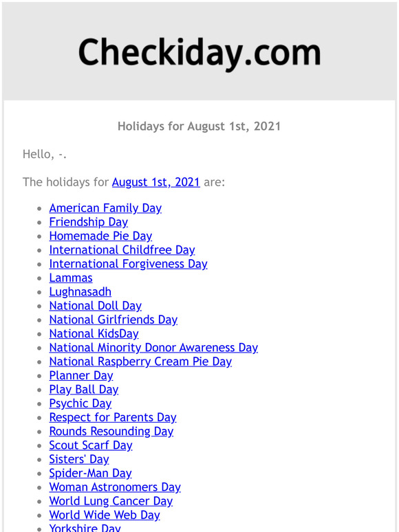Open Psychic Day holiday link
Image resolution: width=399 pixels, height=532 pixels.
click(x=80, y=403)
